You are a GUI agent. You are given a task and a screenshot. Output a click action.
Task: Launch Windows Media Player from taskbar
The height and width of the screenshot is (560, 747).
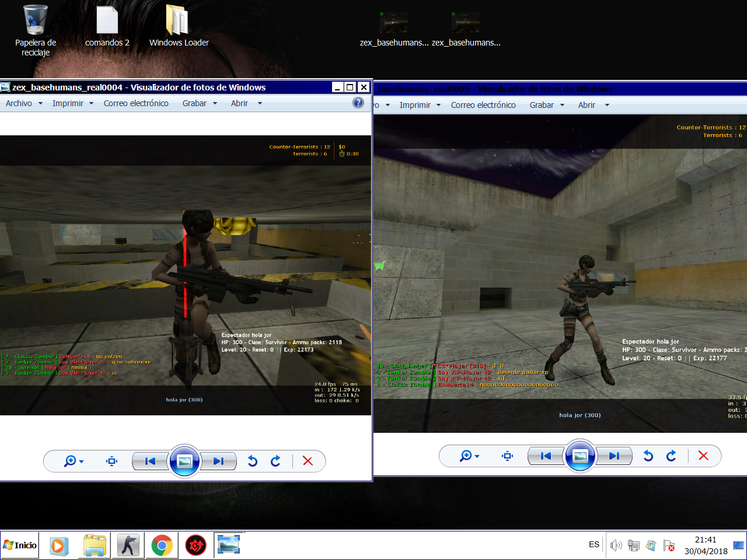pyautogui.click(x=59, y=545)
